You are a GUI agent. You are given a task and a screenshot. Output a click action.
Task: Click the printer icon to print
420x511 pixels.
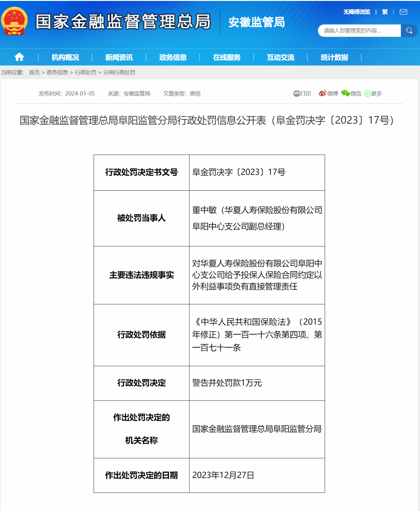(x=296, y=94)
